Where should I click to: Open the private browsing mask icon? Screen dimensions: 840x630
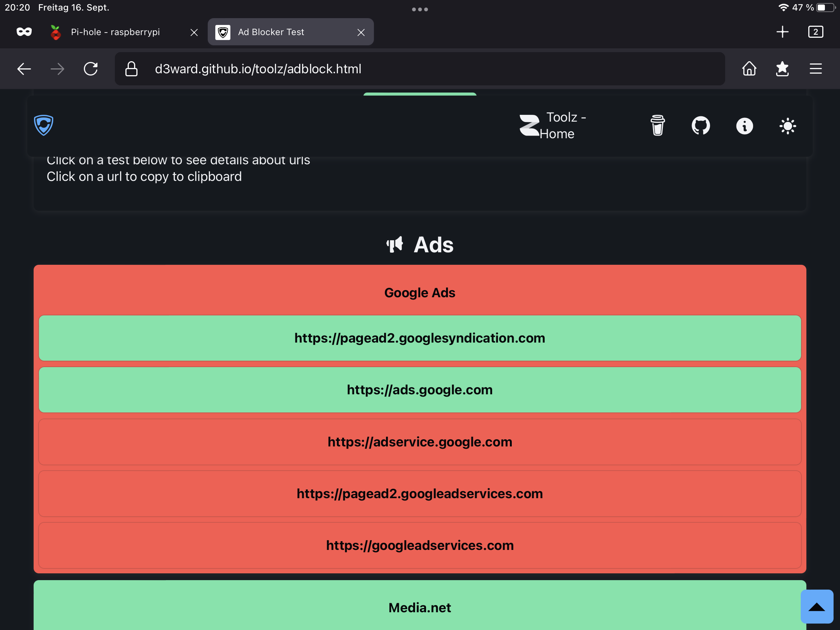(x=24, y=32)
